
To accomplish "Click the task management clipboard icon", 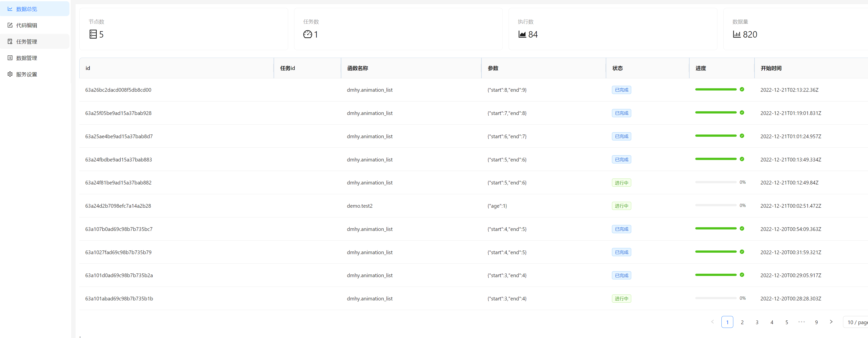I will tap(10, 42).
